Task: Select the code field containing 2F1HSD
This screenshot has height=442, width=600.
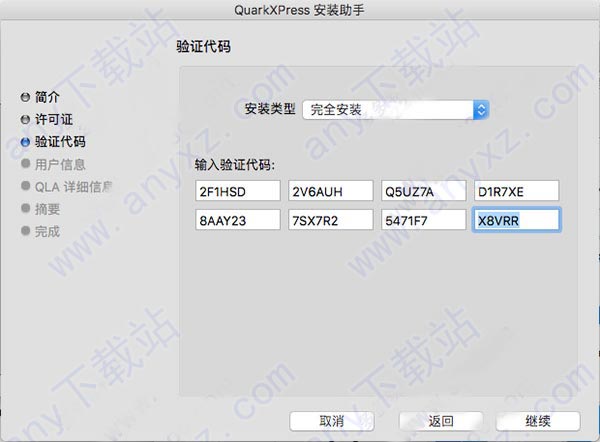Action: [238, 191]
